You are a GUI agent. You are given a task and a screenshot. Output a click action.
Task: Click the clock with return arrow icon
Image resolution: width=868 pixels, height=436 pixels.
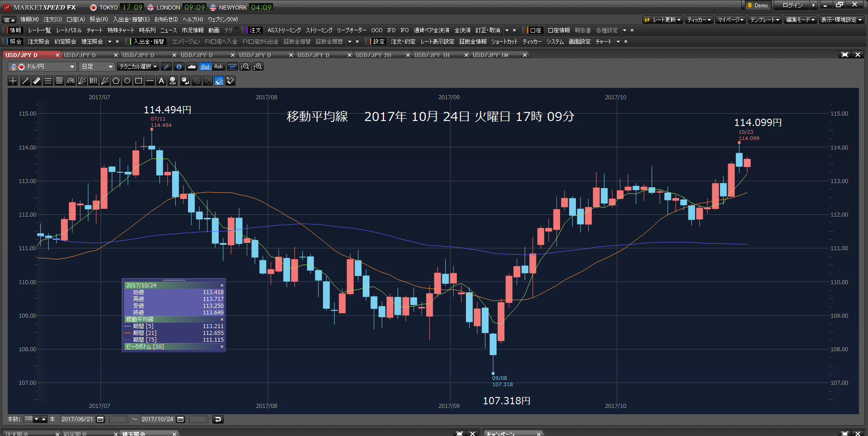click(185, 81)
